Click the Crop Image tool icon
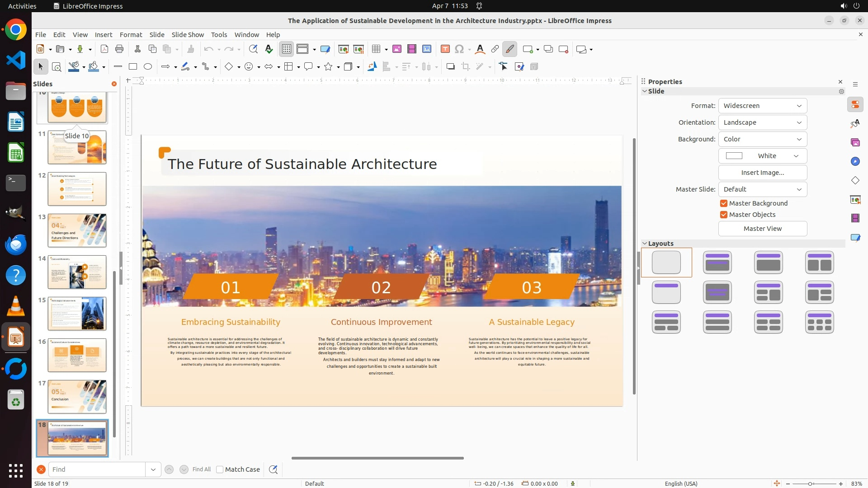The width and height of the screenshot is (868, 488). point(466,67)
